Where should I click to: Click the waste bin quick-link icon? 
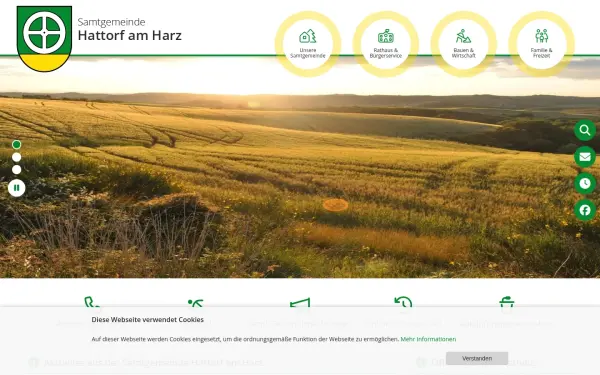[x=507, y=303]
